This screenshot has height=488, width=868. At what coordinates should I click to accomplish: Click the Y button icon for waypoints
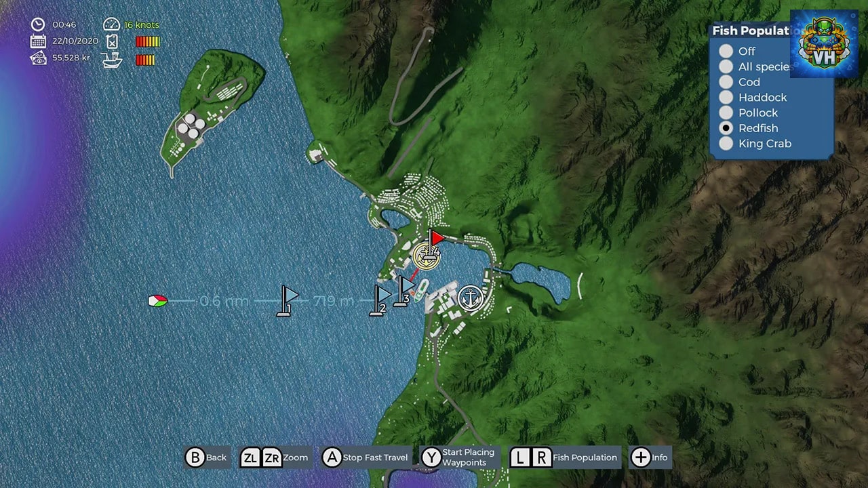pyautogui.click(x=431, y=457)
